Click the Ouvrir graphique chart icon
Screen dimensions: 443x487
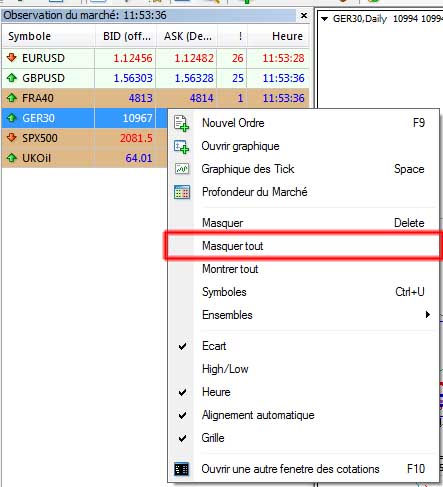click(181, 146)
